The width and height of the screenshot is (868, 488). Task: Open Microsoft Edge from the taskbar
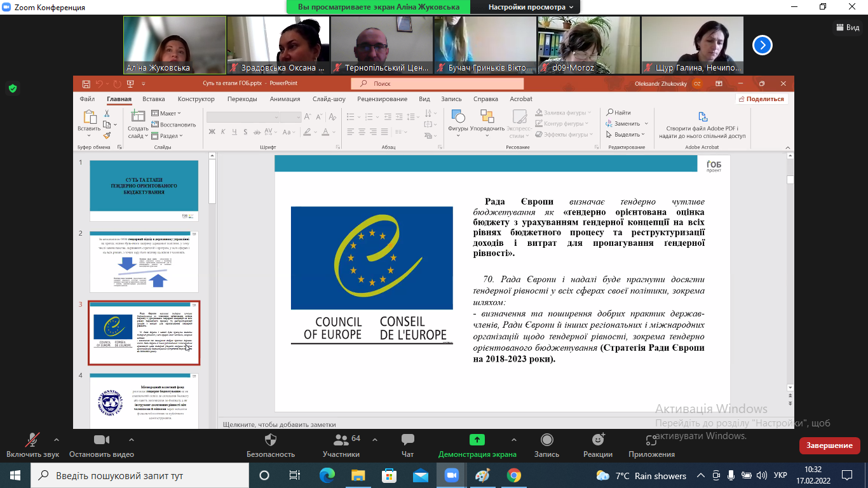point(327,475)
